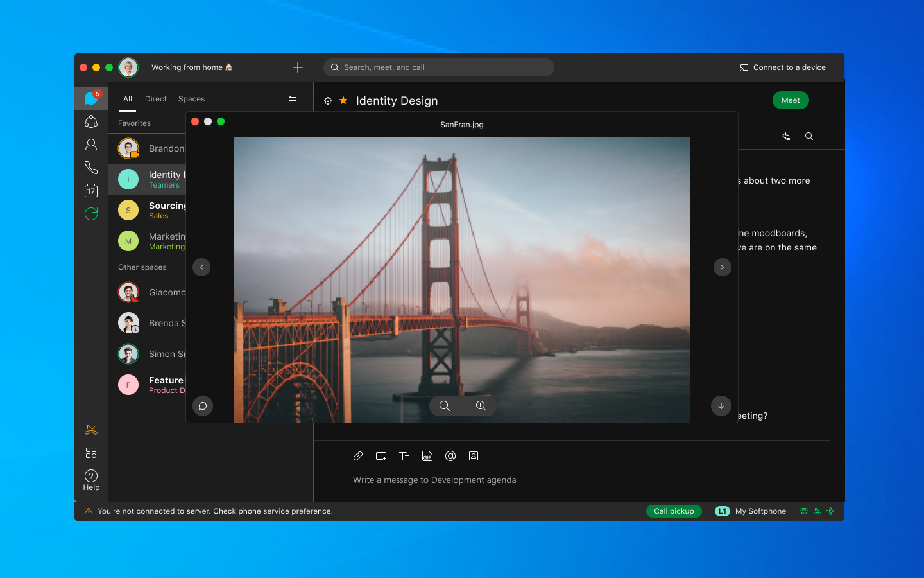The image size is (924, 578).
Task: Zoom in on SanFran.jpg image
Action: pos(481,406)
